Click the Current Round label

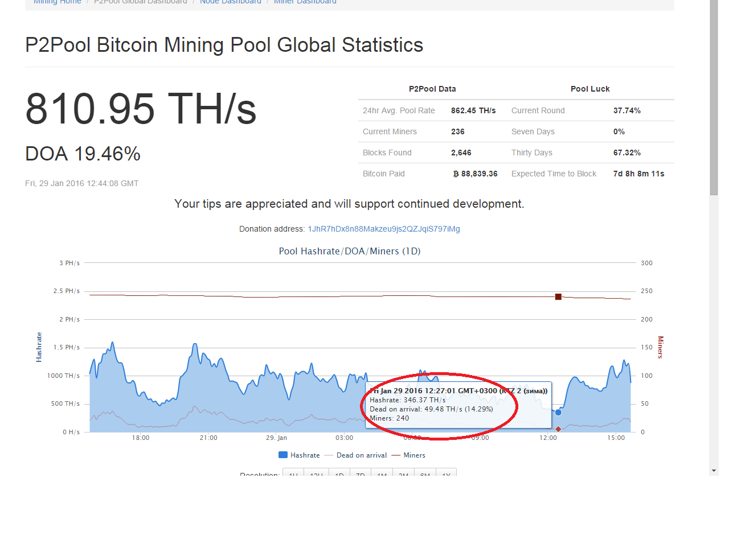tap(538, 110)
